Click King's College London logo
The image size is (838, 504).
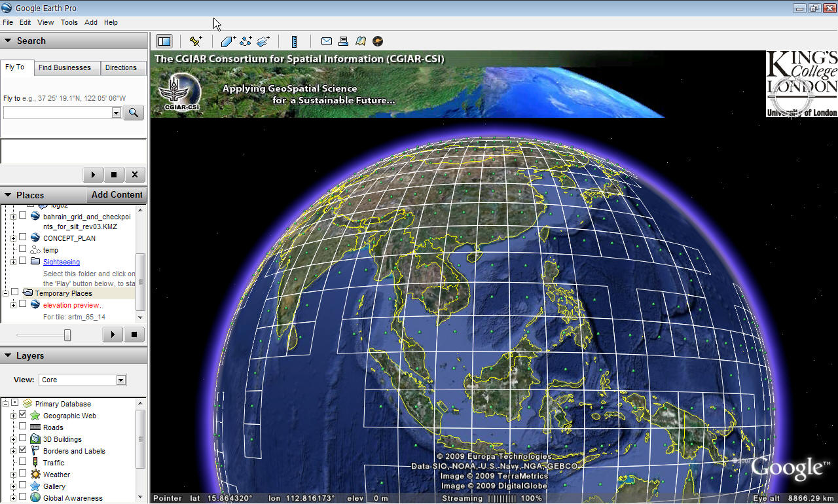click(x=802, y=84)
